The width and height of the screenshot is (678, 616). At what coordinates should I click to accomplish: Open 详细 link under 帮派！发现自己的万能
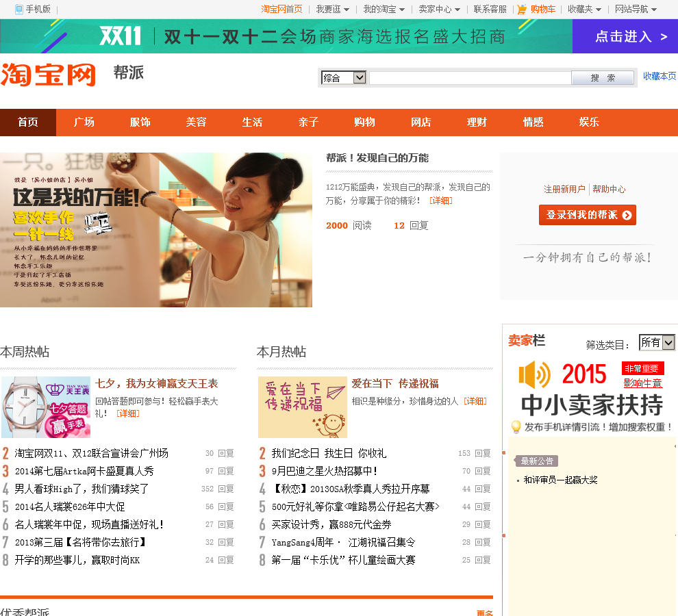[x=440, y=201]
